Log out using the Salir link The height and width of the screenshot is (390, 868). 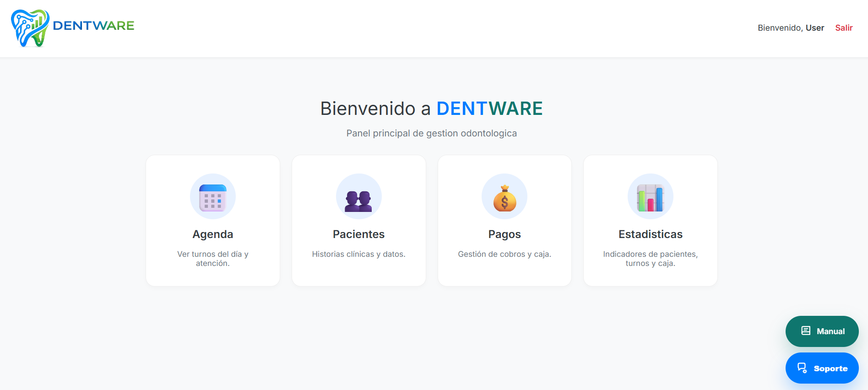pyautogui.click(x=844, y=28)
